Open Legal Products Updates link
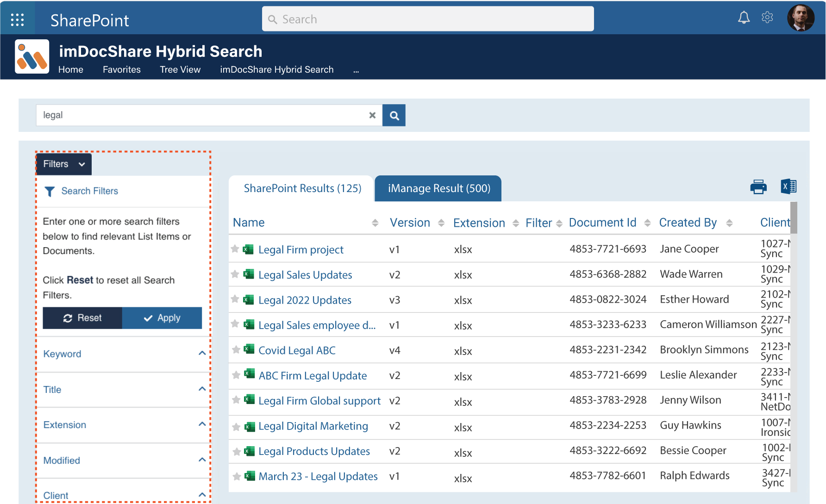 pos(314,451)
